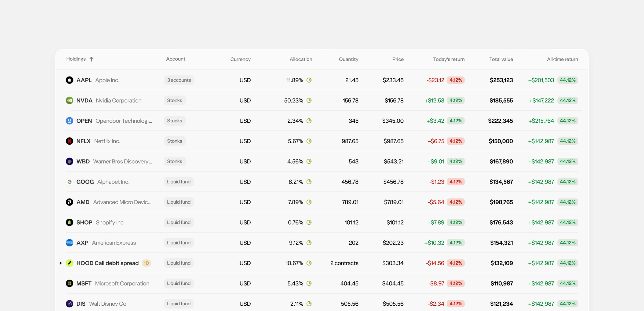Click the Disney logo icon for DIS
The height and width of the screenshot is (311, 644).
tap(69, 304)
